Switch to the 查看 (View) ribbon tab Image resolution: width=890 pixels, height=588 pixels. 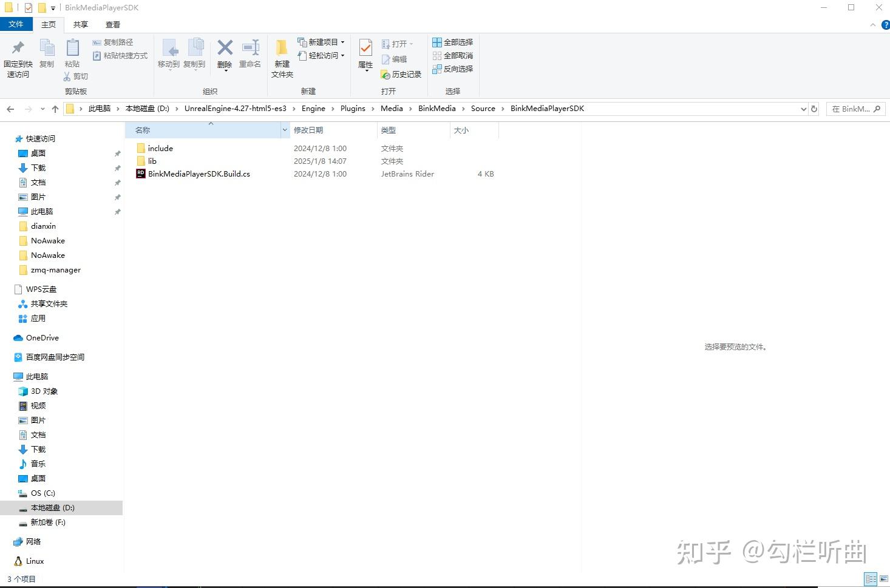[x=112, y=24]
